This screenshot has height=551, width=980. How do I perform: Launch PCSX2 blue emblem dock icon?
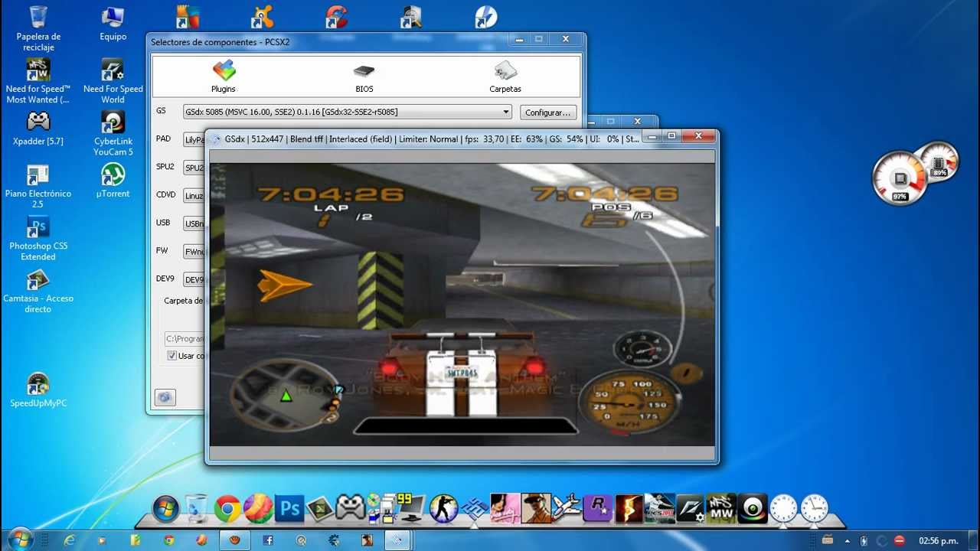pyautogui.click(x=474, y=508)
